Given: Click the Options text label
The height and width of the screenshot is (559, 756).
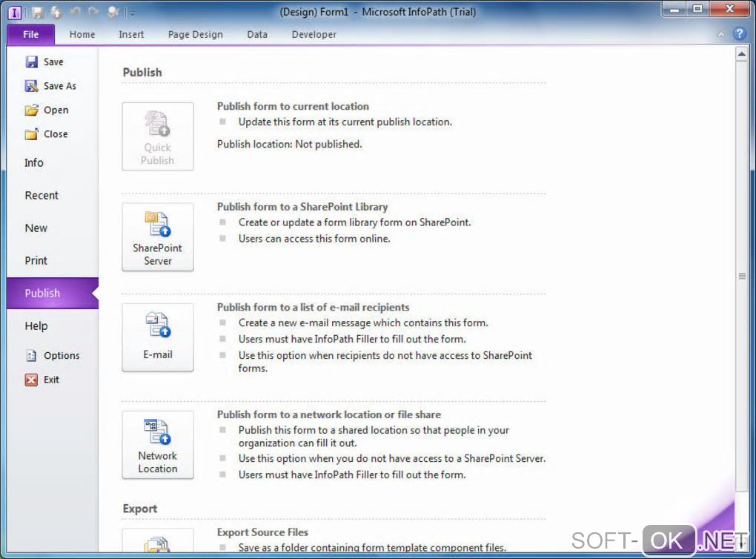Looking at the screenshot, I should click(x=62, y=355).
